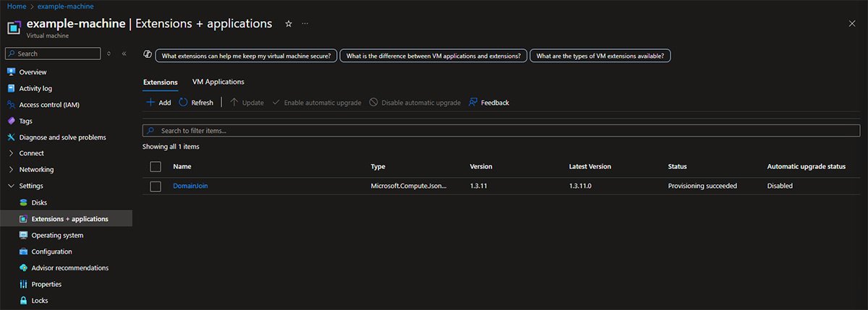Screen dimensions: 868x310
Task: Click the Copilot icon beside suggestion prompts
Action: (148, 55)
